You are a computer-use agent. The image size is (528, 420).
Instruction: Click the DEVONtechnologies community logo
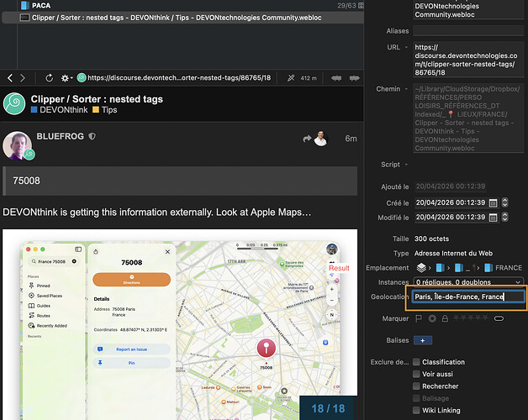click(14, 103)
